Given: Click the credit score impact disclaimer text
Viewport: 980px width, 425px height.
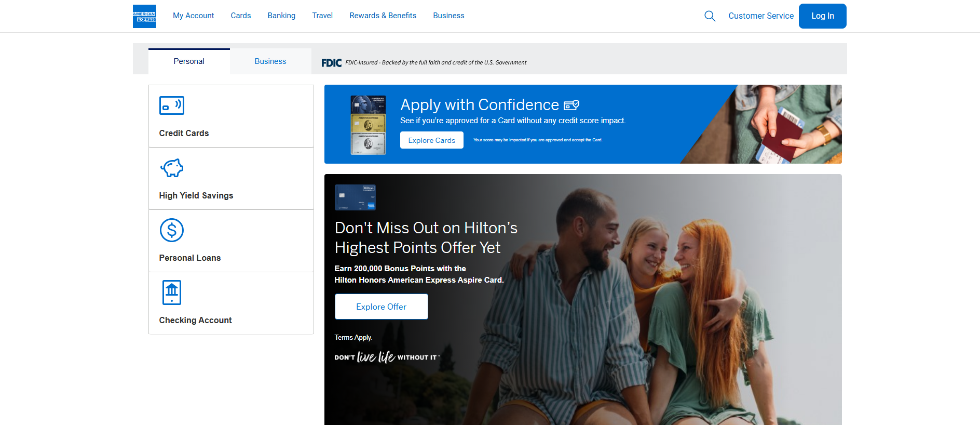Looking at the screenshot, I should (x=538, y=140).
